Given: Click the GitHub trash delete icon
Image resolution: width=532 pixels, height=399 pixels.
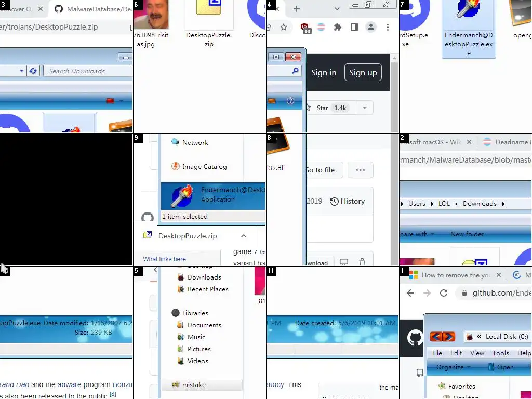Looking at the screenshot, I should tap(362, 262).
